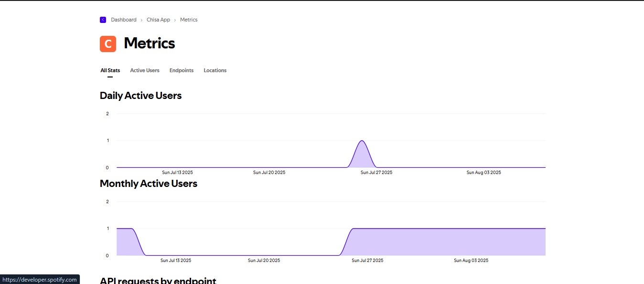Screen dimensions: 644x284
Task: Click the purple back arrow icon
Action: (x=103, y=20)
